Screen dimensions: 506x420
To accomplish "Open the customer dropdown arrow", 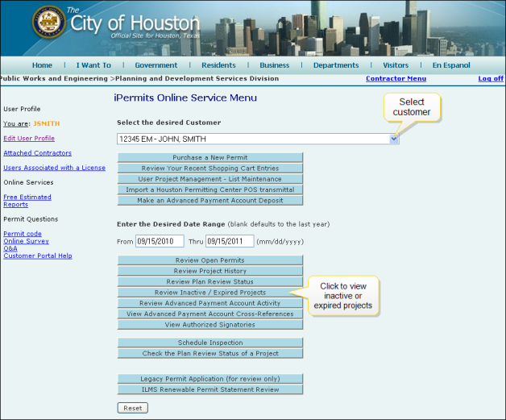I will 394,139.
